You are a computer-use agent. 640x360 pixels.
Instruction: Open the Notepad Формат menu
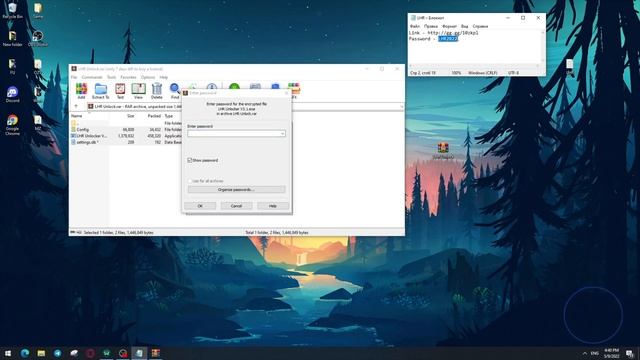click(449, 26)
